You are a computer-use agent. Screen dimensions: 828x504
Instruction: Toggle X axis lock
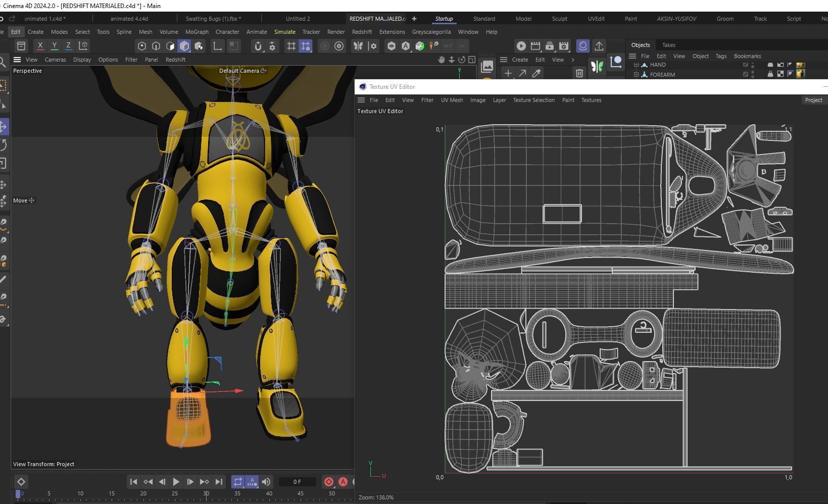pyautogui.click(x=40, y=46)
